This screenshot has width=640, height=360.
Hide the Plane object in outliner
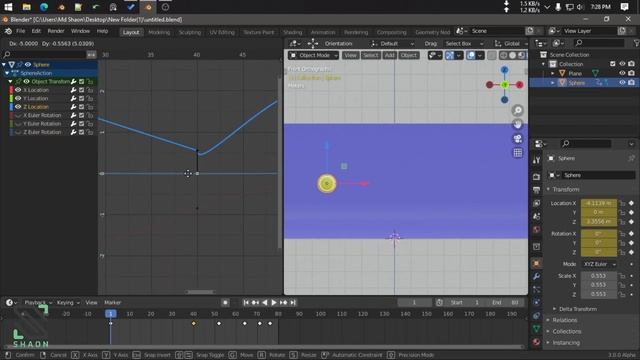click(x=622, y=73)
